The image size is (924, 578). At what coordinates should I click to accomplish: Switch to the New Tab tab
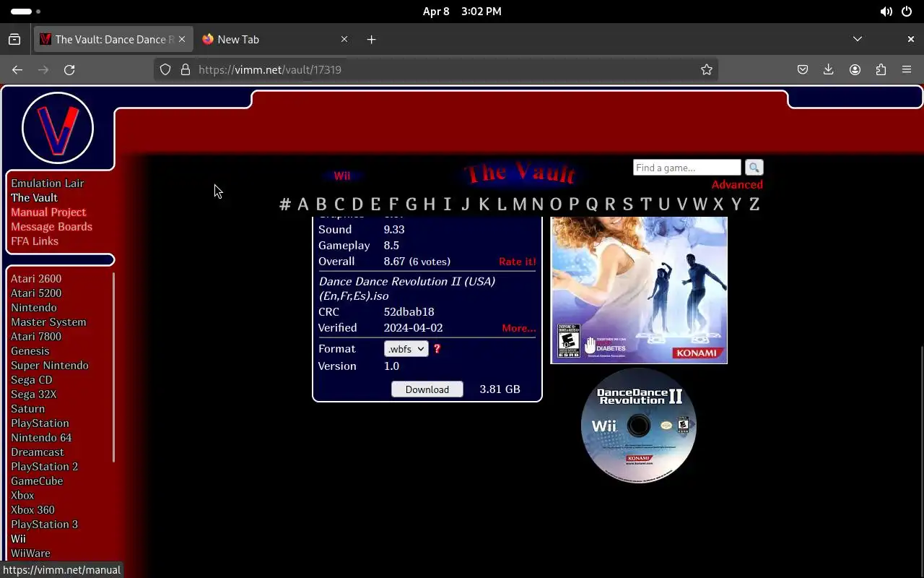point(275,39)
